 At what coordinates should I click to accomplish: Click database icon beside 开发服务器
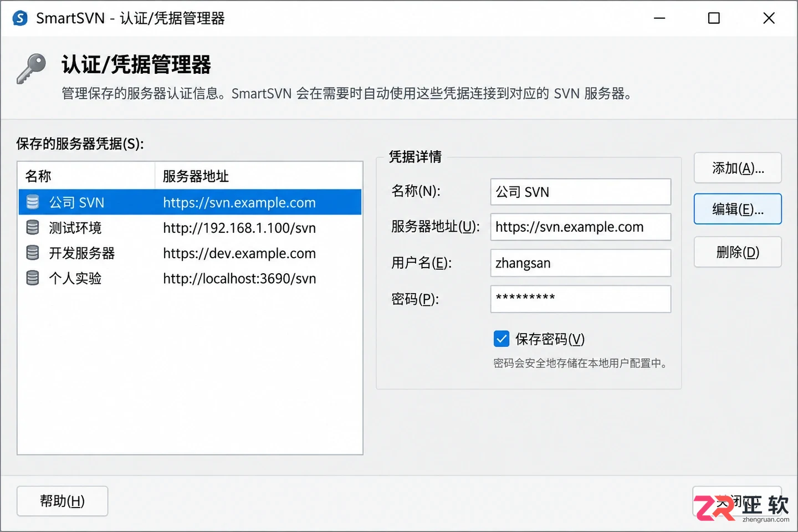coord(33,253)
